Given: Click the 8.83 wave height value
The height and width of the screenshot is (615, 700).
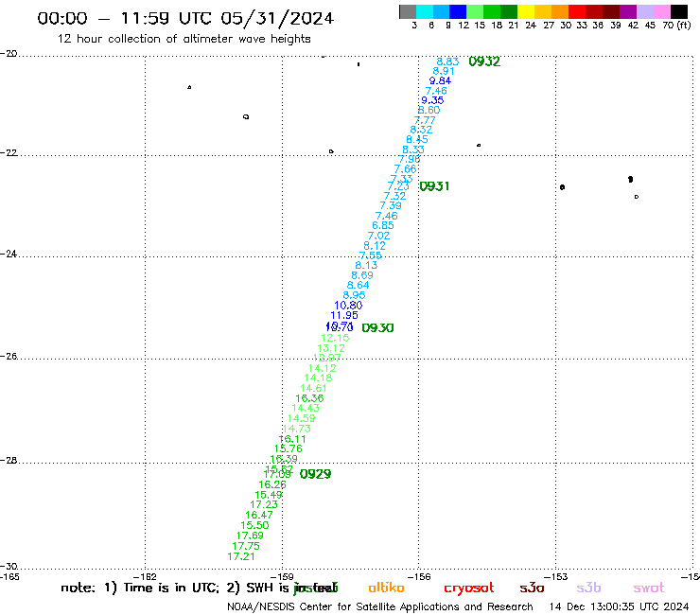Looking at the screenshot, I should point(447,61).
